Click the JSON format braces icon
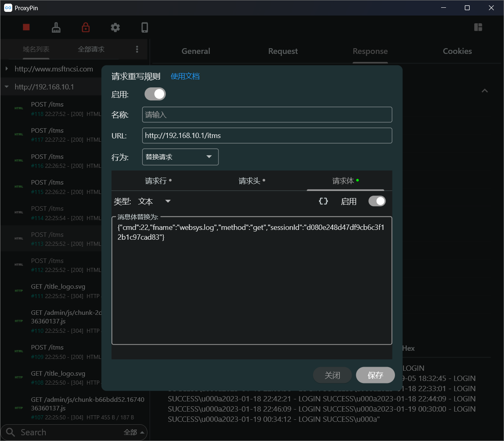Image resolution: width=504 pixels, height=441 pixels. [x=323, y=201]
